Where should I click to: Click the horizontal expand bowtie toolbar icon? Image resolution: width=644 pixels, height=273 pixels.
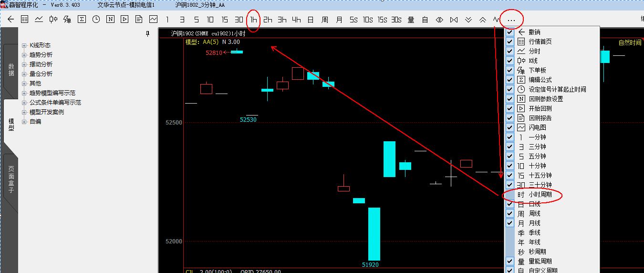point(454,20)
